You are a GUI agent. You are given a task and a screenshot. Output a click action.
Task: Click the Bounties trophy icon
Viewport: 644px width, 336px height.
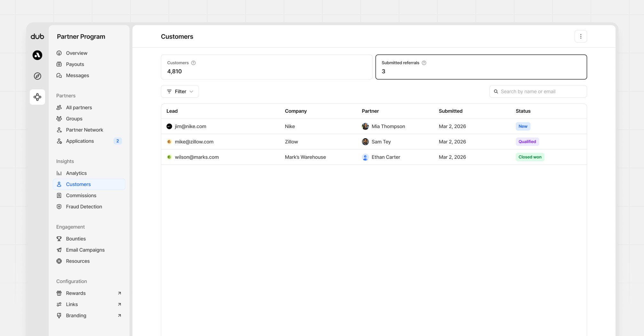click(59, 239)
